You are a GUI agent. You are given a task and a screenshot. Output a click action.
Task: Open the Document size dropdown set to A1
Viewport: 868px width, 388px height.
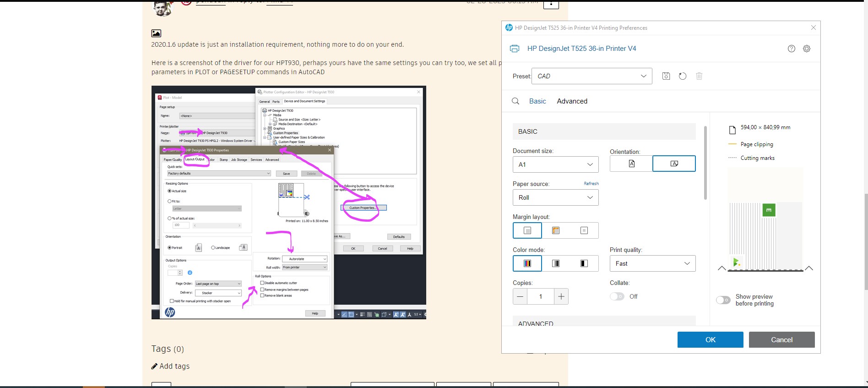tap(556, 164)
